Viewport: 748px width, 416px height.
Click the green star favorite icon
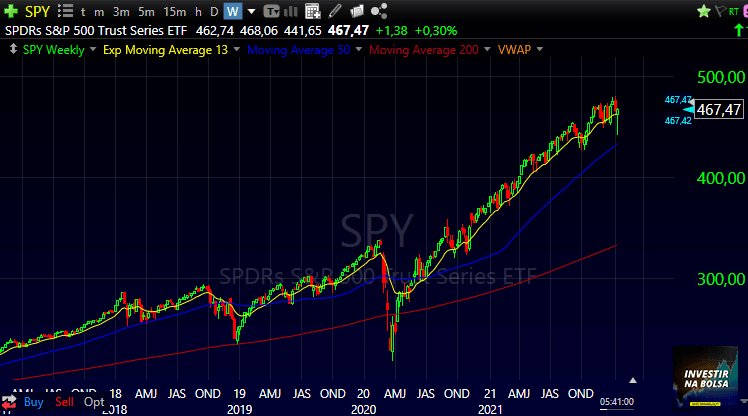point(704,11)
